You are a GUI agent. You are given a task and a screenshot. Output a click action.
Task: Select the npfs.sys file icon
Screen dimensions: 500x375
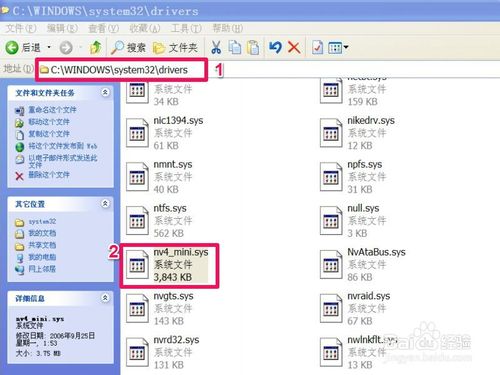(x=331, y=177)
